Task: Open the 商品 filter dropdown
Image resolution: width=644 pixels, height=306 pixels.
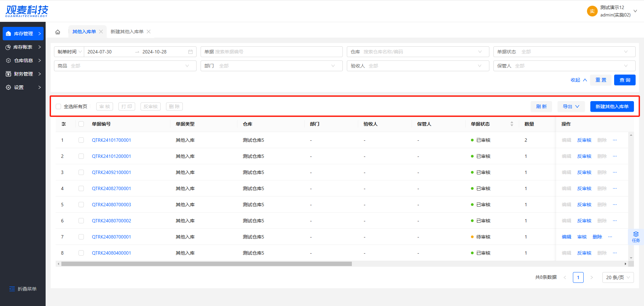Action: tap(125, 66)
